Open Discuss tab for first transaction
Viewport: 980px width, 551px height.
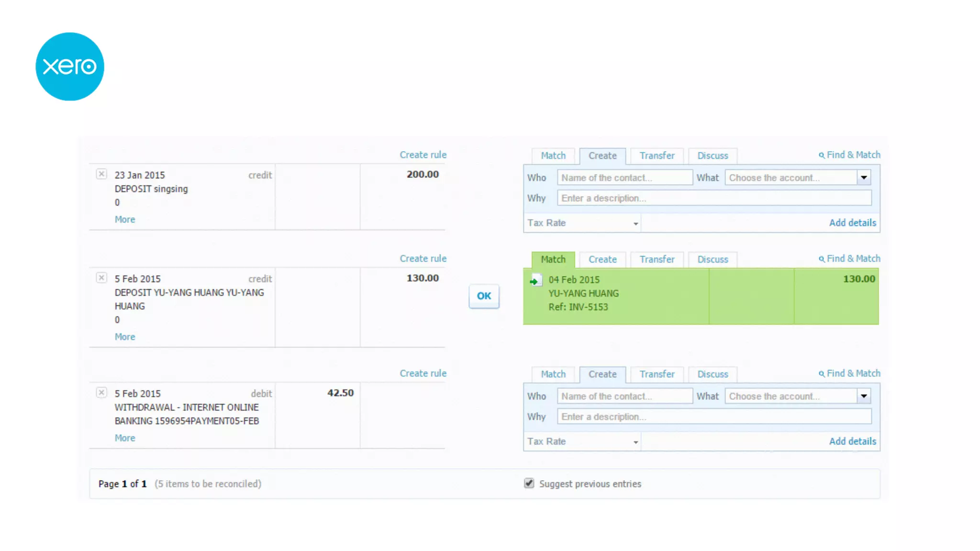[x=712, y=156]
